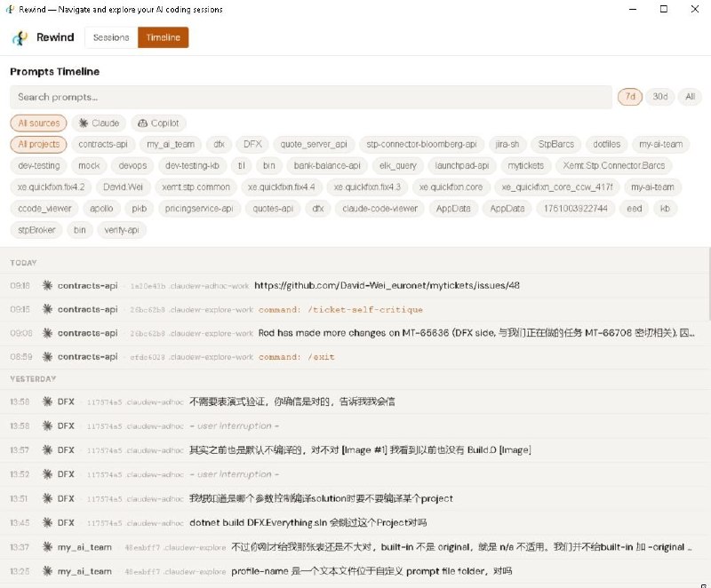
Task: Switch to the Timeline tab
Action: tap(164, 37)
